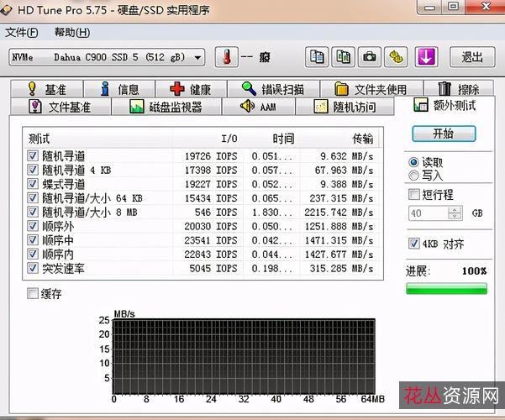Image resolution: width=505 pixels, height=420 pixels.
Task: Enable the 短行程 short stroke checkbox
Action: coord(414,194)
